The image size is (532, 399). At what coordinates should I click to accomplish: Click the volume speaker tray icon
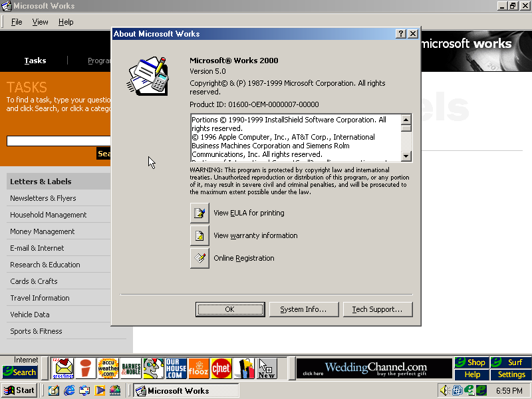(445, 390)
